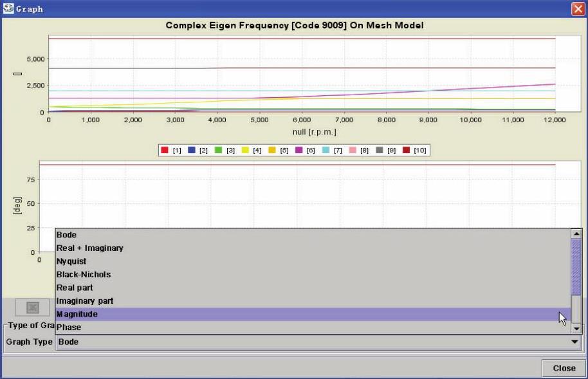Pick Nyquist in the dropdown list
Image resolution: width=588 pixels, height=379 pixels.
(71, 262)
